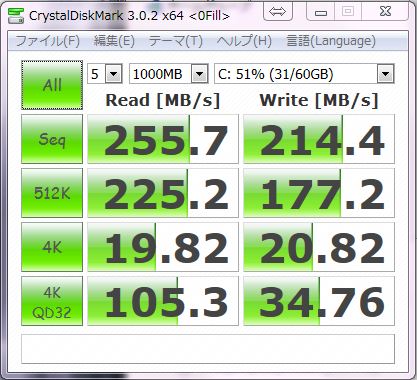Click the Seq read result 255.7
Screen dimensions: 417x380
(163, 139)
